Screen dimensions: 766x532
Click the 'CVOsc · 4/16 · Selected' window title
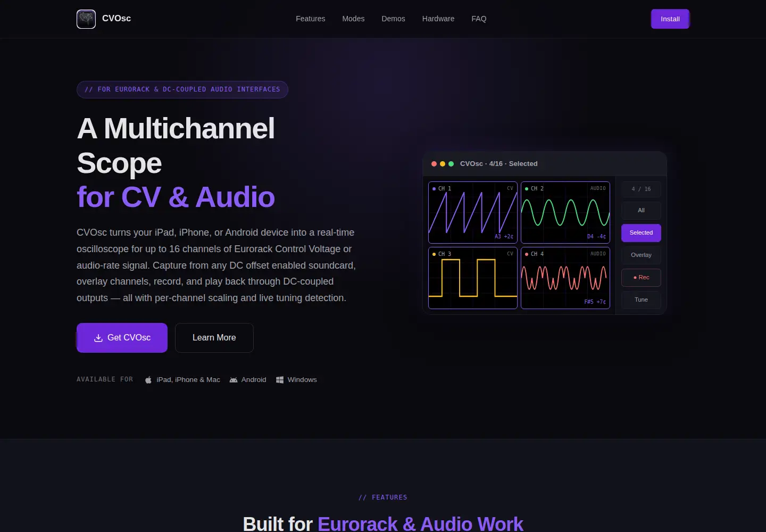point(498,164)
